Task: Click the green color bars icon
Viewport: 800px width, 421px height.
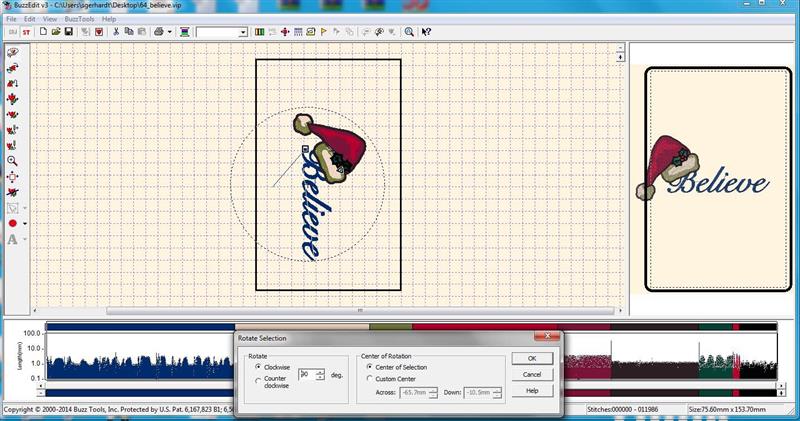Action: click(x=260, y=32)
